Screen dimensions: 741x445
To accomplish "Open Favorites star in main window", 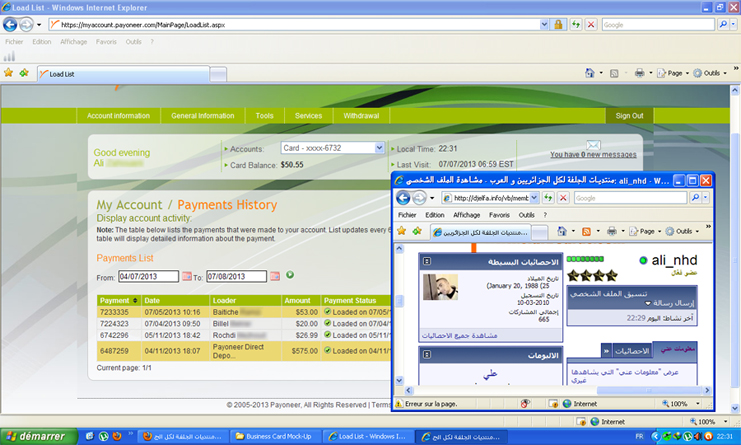I will click(9, 73).
